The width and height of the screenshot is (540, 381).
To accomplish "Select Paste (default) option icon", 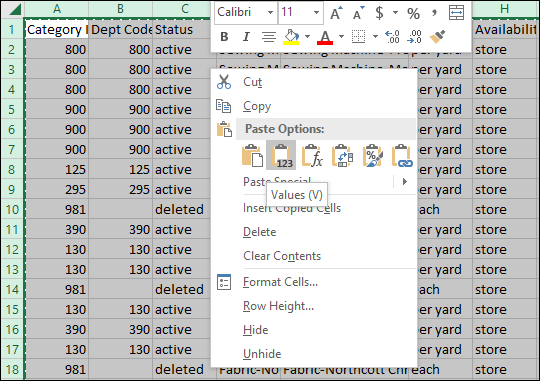I will pos(252,155).
